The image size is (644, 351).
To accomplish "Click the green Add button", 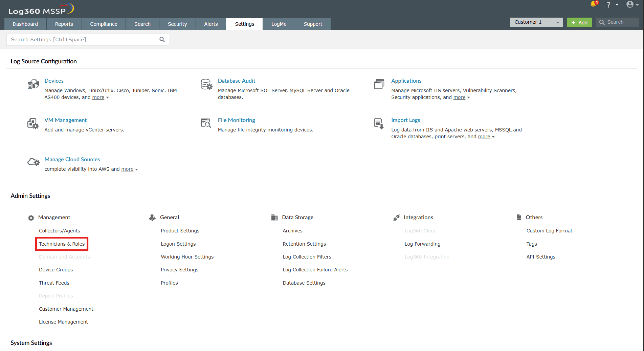I will (x=579, y=22).
